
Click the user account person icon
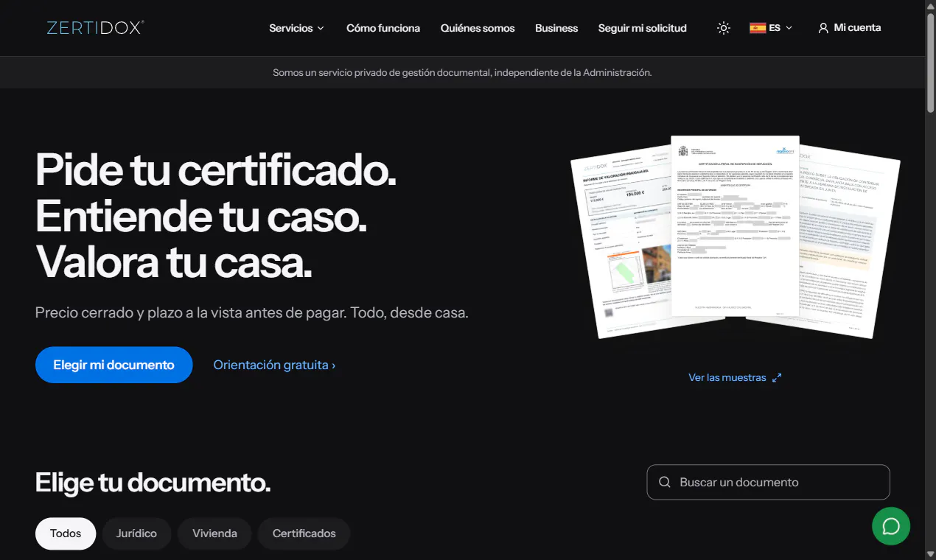823,28
